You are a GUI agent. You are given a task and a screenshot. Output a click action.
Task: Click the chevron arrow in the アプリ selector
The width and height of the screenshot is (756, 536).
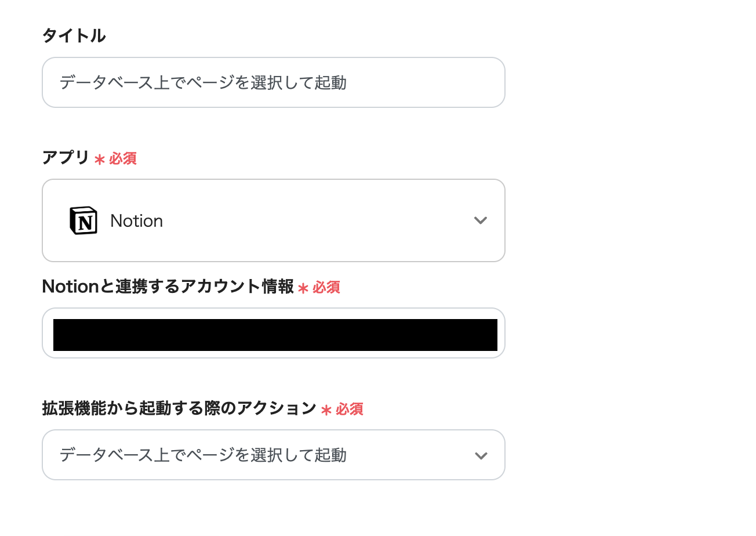480,220
